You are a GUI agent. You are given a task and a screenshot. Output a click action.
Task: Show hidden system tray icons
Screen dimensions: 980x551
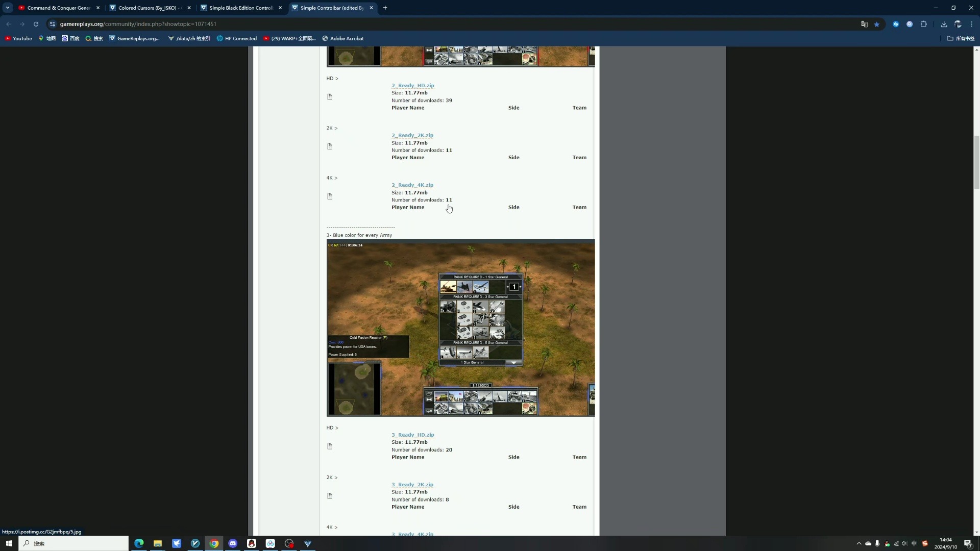[859, 543]
